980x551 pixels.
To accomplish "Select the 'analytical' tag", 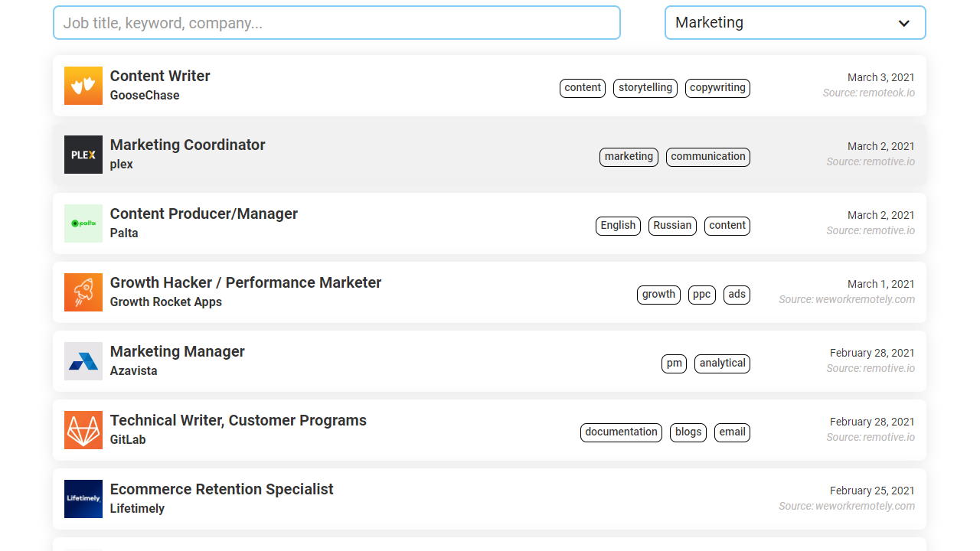I will (x=722, y=364).
